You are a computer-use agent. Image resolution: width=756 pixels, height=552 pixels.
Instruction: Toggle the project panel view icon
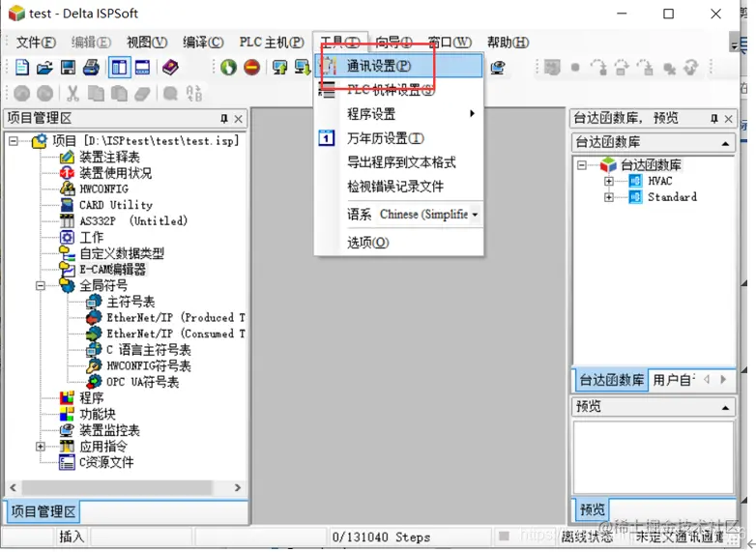point(119,68)
